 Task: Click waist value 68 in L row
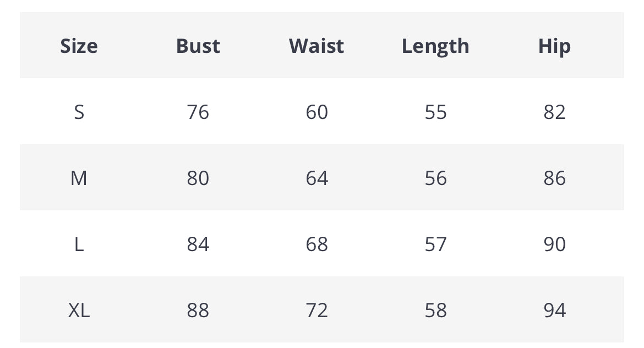click(316, 244)
